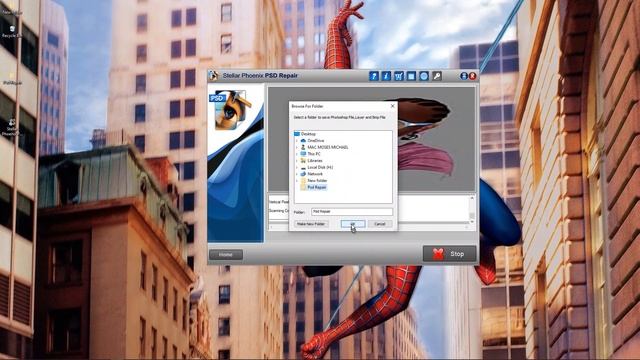Expand the Network tree node
Screen dimensions: 640x360
(x=297, y=174)
